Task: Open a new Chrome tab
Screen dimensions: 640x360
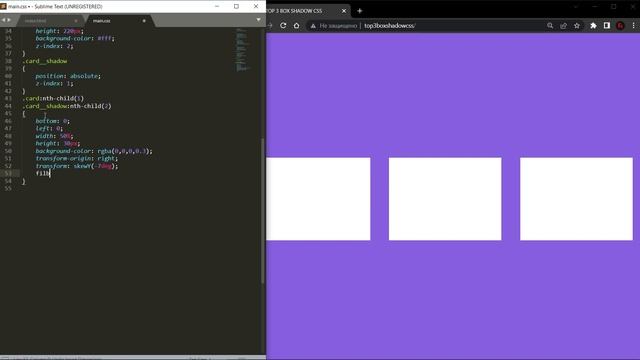Action: click(360, 11)
